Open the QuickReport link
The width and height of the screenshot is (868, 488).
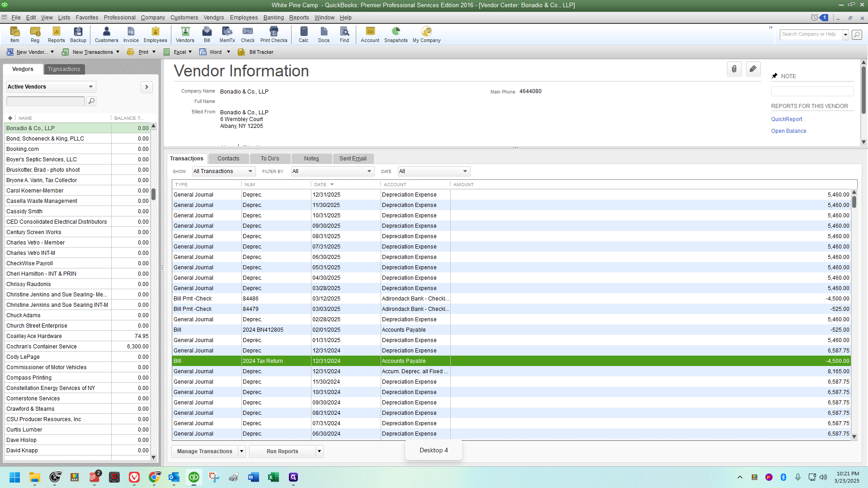click(787, 119)
